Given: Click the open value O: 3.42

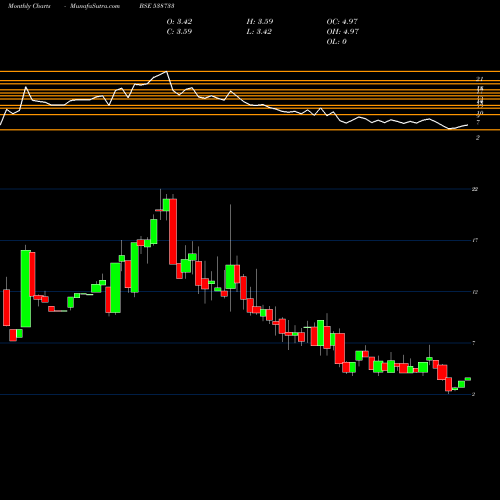Looking at the screenshot, I should click(x=179, y=22).
